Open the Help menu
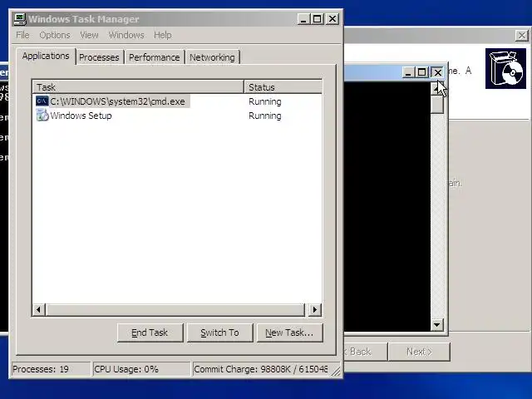This screenshot has height=399, width=532. (x=163, y=35)
